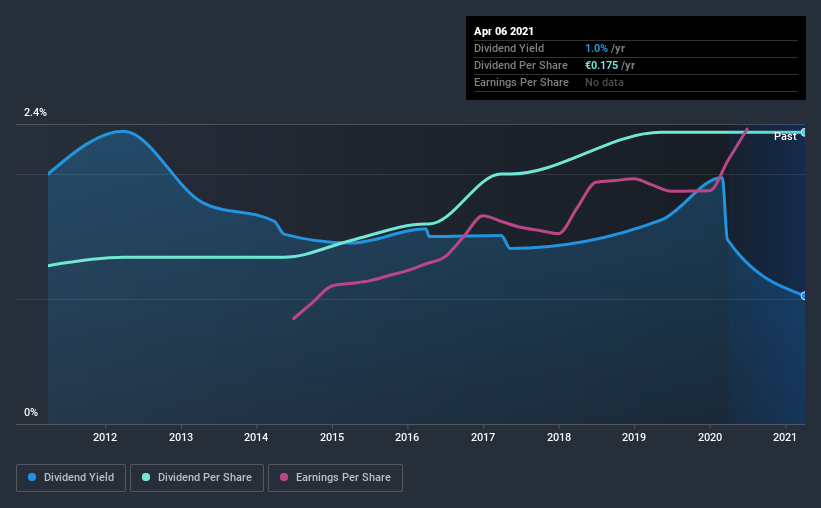Click the teal Dividend Per Share legend dot

[146, 477]
